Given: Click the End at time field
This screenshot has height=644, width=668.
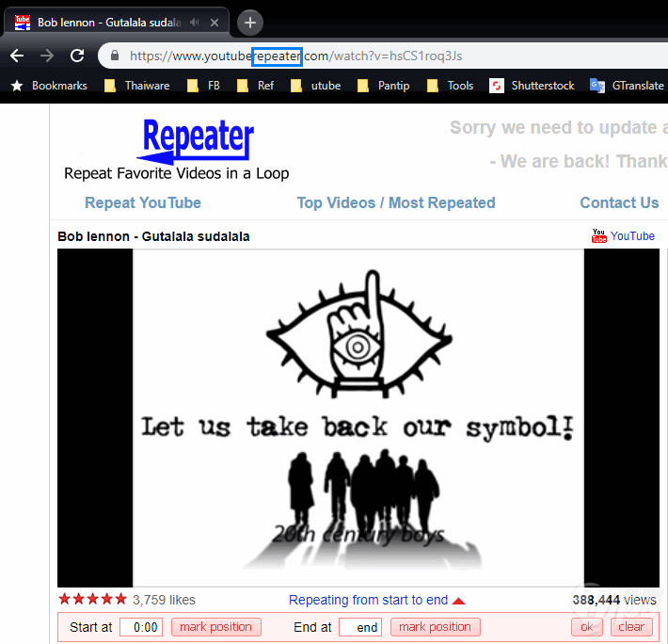Looking at the screenshot, I should (x=360, y=627).
